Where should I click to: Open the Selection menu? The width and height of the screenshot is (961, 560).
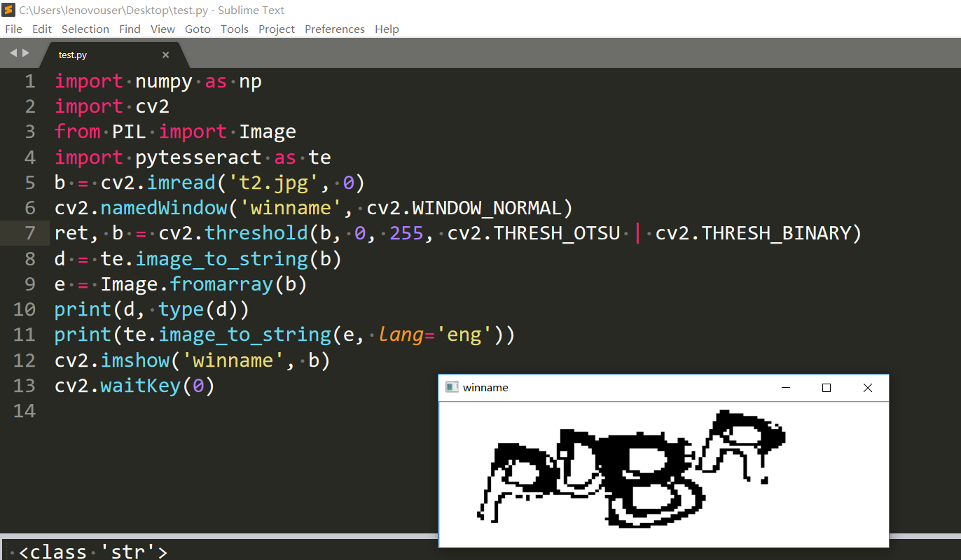85,29
